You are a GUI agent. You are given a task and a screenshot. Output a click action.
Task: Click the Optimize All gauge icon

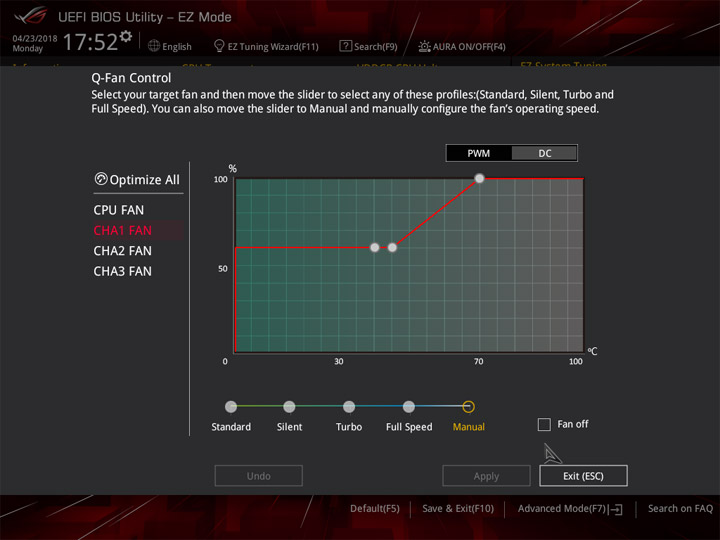tap(101, 179)
